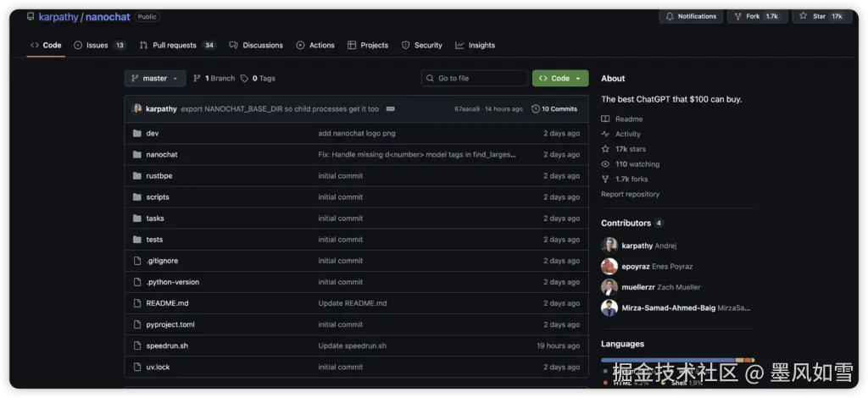Open the Actions tab
The height and width of the screenshot is (398, 868).
(x=315, y=46)
